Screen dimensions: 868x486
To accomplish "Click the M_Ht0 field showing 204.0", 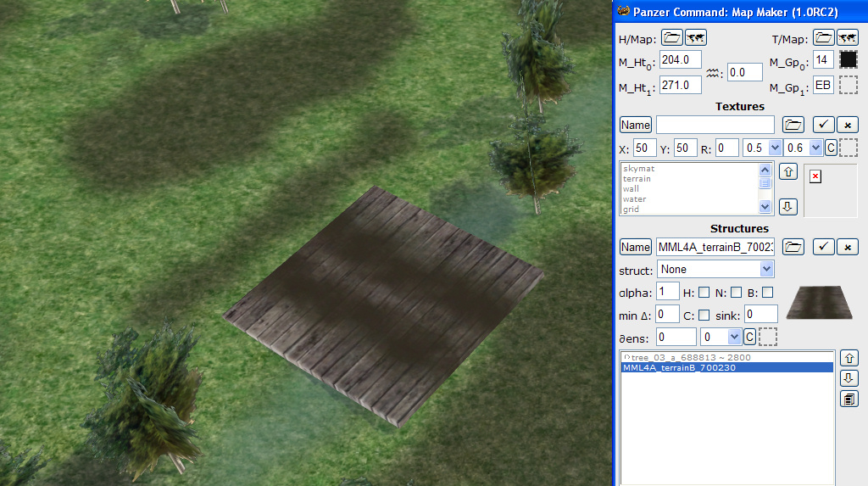I will (x=681, y=59).
